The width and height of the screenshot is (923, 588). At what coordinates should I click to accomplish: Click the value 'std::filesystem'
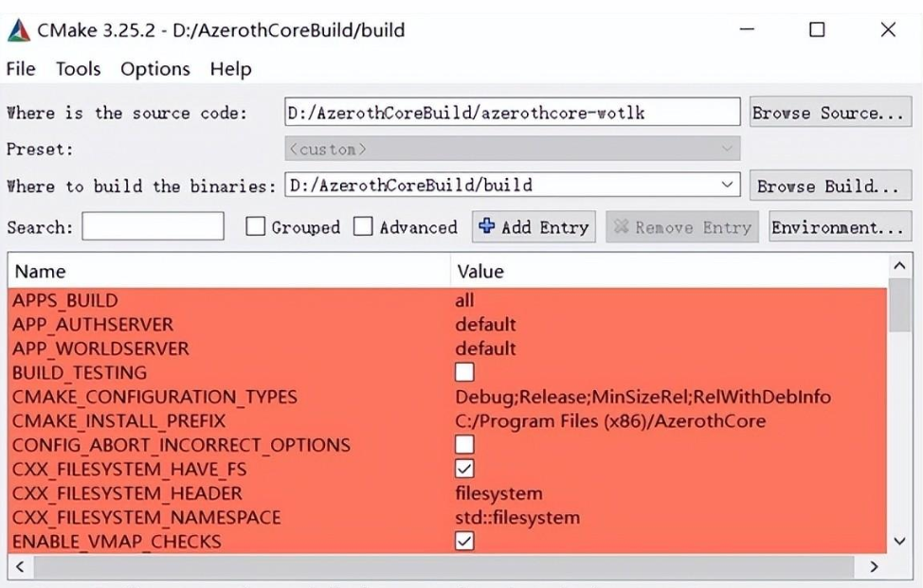click(517, 517)
